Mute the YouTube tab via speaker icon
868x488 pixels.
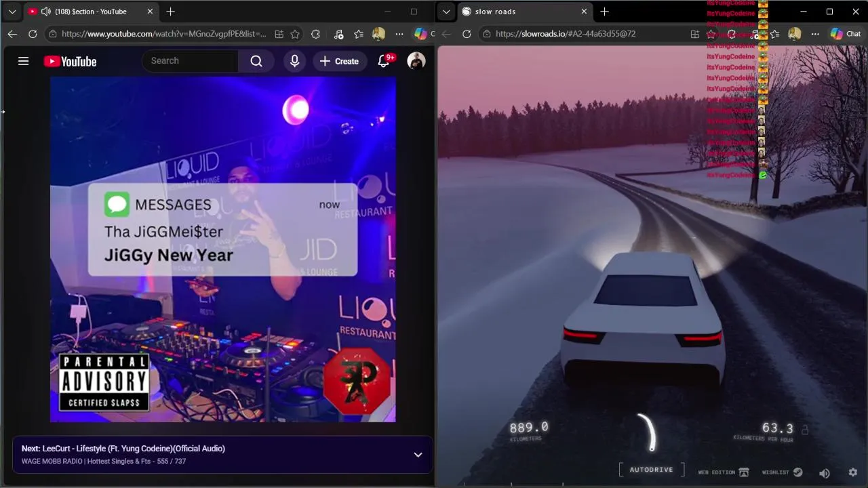[46, 12]
